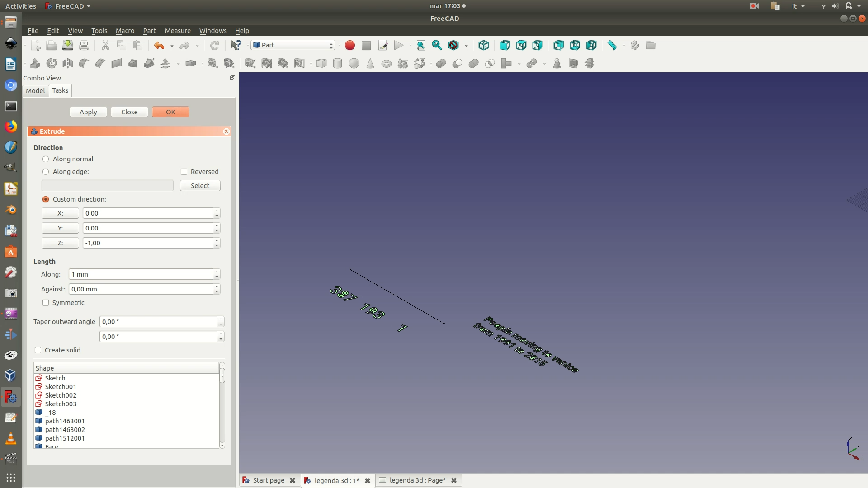Click the Mirror tool icon

(x=68, y=63)
